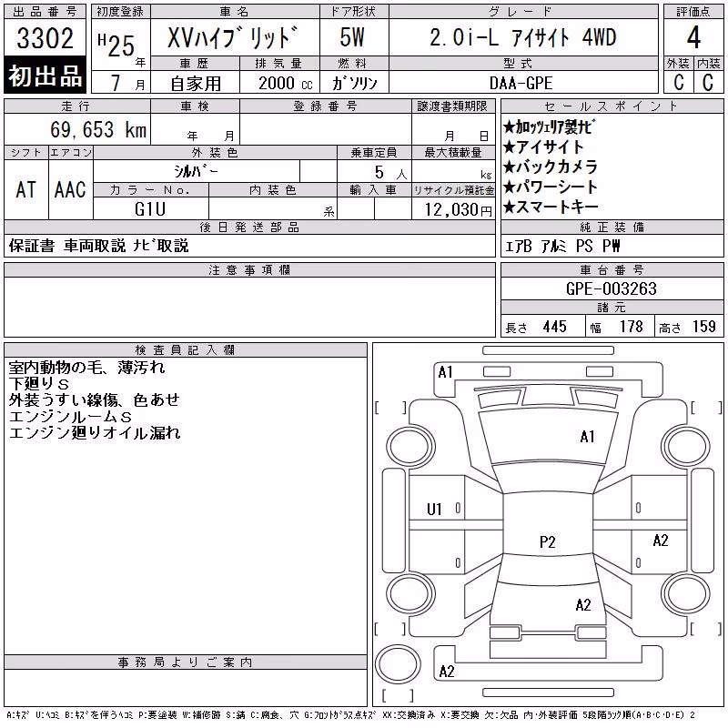This screenshot has width=728, height=728.
Task: Click the grade 2.0i-L アイサイト 4WD
Action: (x=522, y=37)
